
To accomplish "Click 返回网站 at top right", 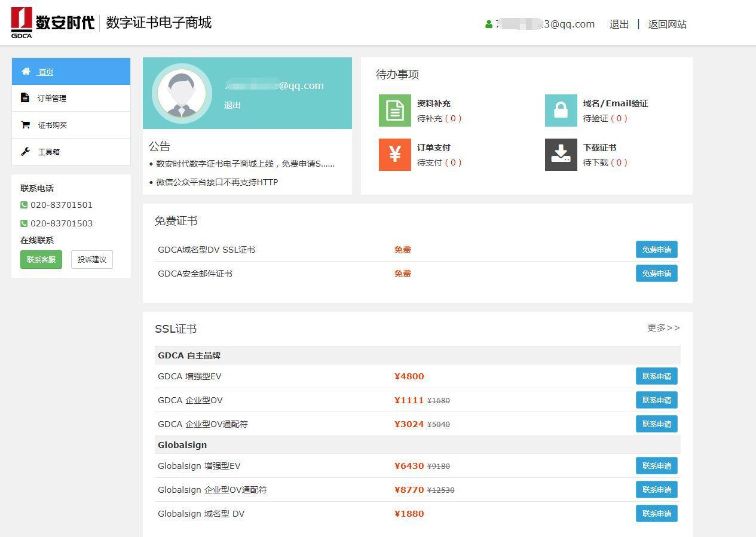I will coord(666,24).
